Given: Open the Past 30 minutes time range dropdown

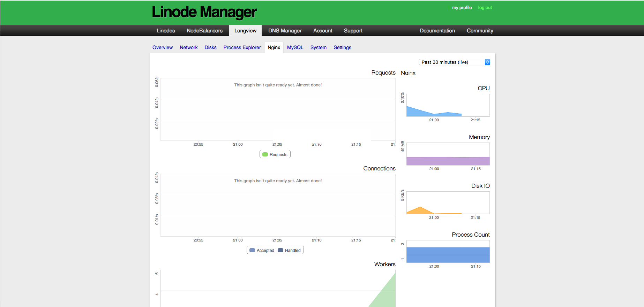Looking at the screenshot, I should point(454,62).
